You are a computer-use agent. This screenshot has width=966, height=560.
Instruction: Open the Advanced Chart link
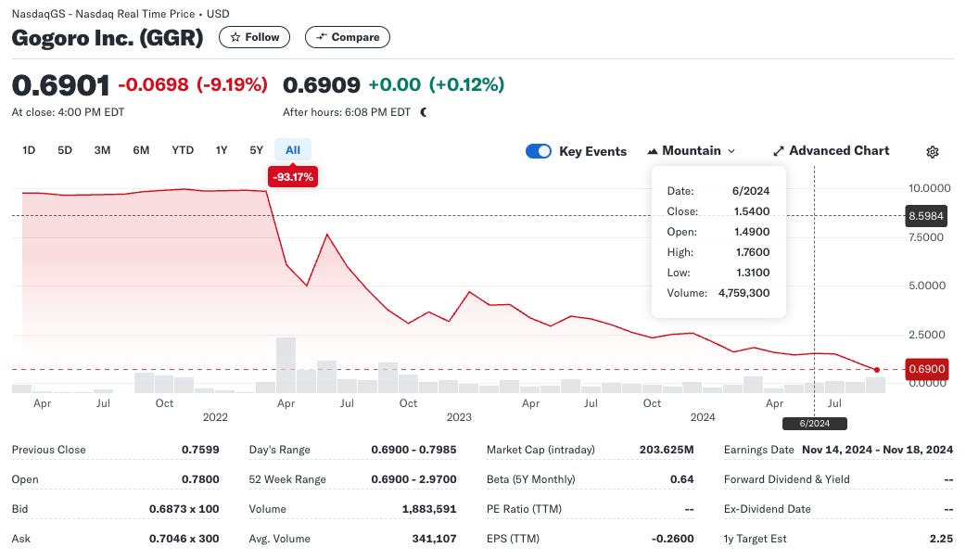point(832,151)
